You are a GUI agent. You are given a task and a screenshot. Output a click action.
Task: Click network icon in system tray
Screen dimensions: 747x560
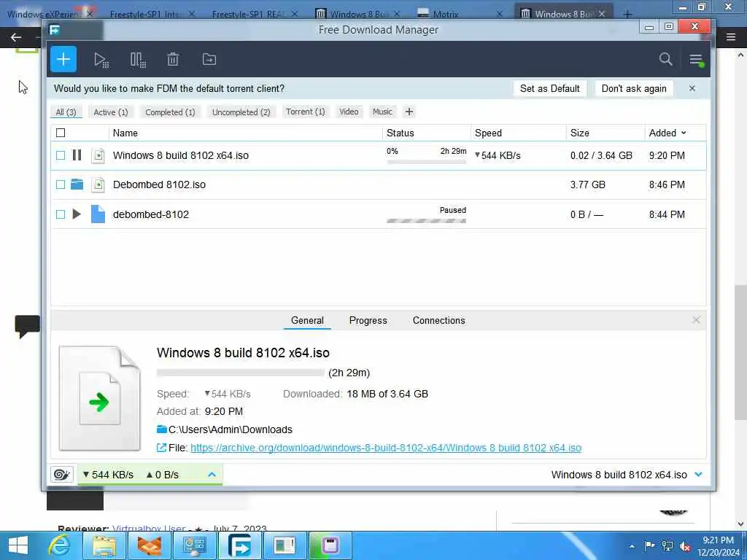tap(667, 546)
